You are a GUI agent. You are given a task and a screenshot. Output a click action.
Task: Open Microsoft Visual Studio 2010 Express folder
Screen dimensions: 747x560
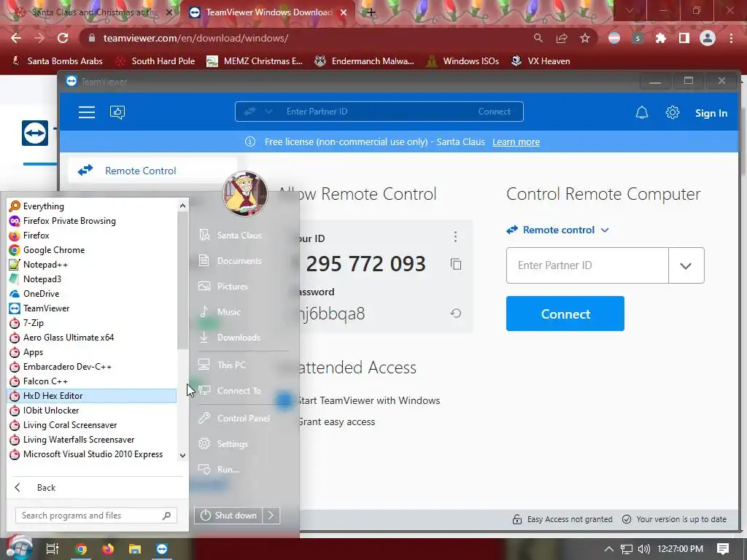pyautogui.click(x=92, y=454)
